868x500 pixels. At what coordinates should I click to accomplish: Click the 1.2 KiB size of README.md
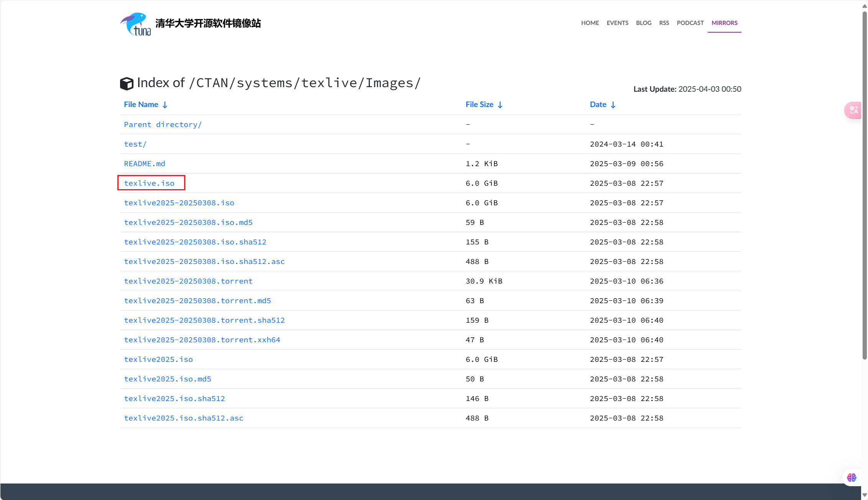click(x=481, y=163)
